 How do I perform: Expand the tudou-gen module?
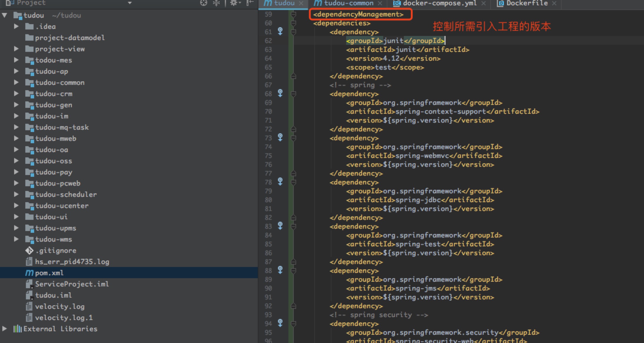[x=16, y=105]
